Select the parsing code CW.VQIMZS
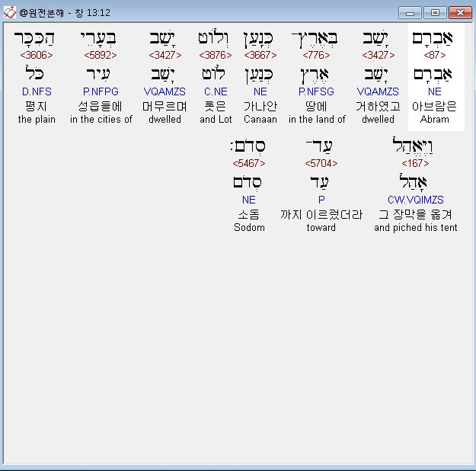This screenshot has height=471, width=476. pos(415,200)
